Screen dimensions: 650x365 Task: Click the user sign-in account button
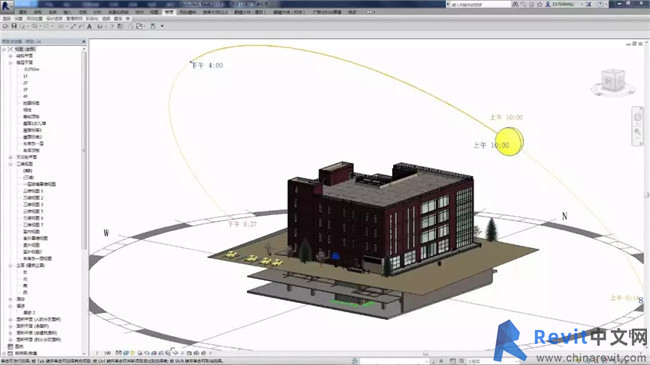561,5
